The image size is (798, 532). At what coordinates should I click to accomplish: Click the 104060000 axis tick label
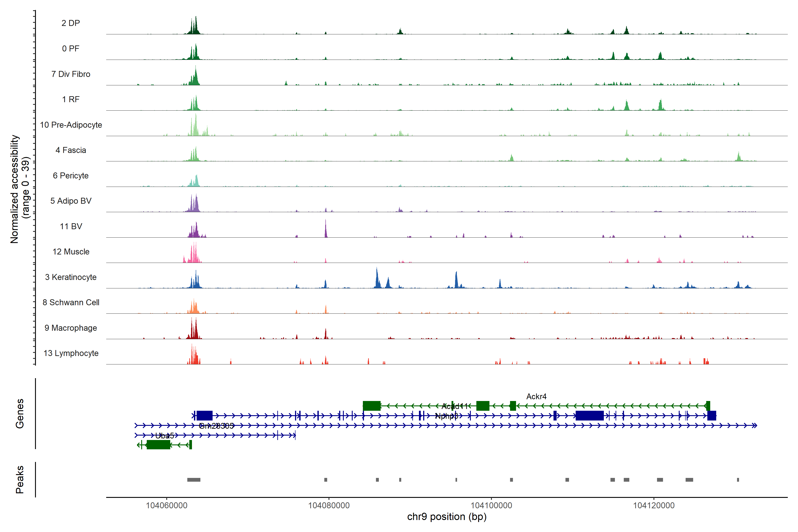click(x=166, y=506)
